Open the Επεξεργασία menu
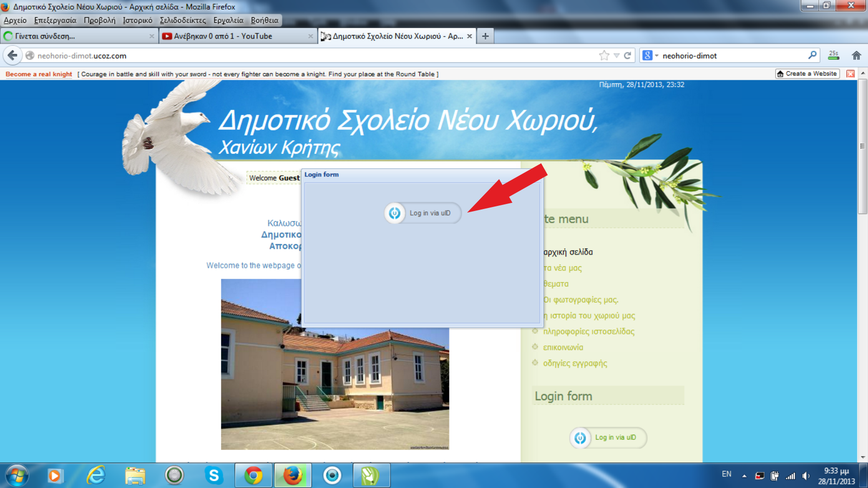The width and height of the screenshot is (868, 488). [x=55, y=20]
